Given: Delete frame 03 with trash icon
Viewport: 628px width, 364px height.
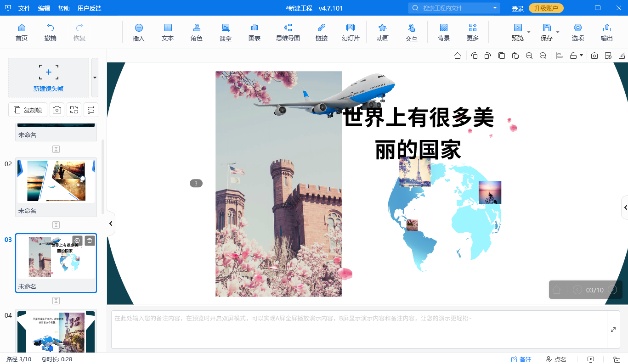Looking at the screenshot, I should (90, 241).
